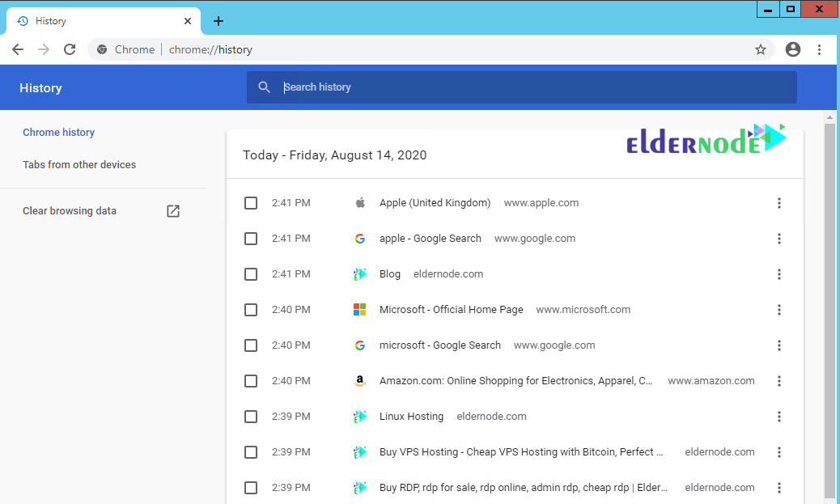Open the Buy RDP, rdp for sale link
Screen dimensions: 840x504
click(x=524, y=487)
